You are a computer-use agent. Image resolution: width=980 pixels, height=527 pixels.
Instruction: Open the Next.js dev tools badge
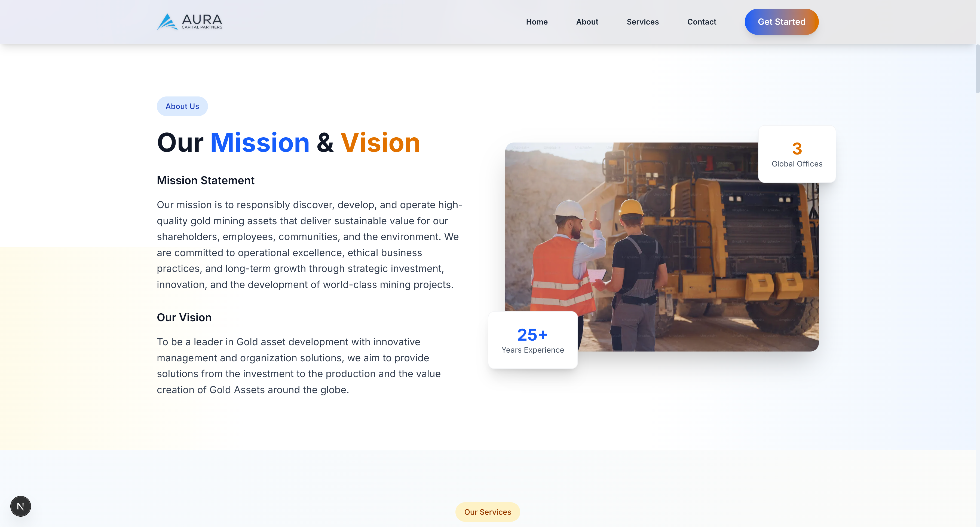(x=20, y=506)
